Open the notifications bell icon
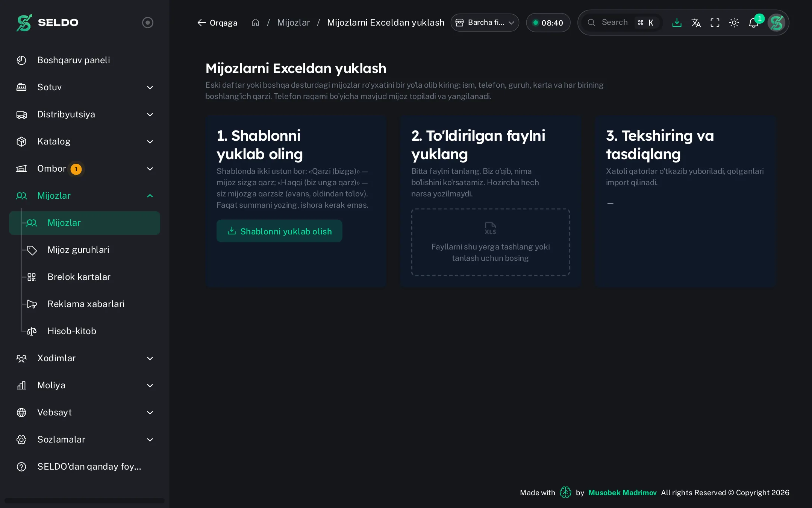The height and width of the screenshot is (508, 812). [753, 23]
